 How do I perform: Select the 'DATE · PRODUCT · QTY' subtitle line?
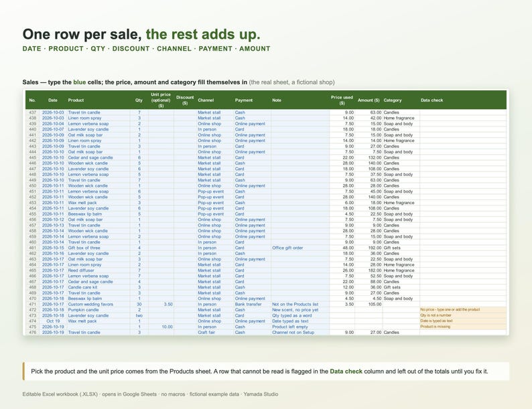click(x=146, y=48)
